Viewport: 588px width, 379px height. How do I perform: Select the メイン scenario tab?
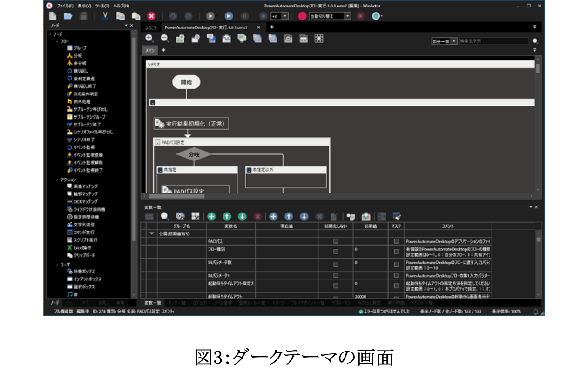[x=150, y=50]
